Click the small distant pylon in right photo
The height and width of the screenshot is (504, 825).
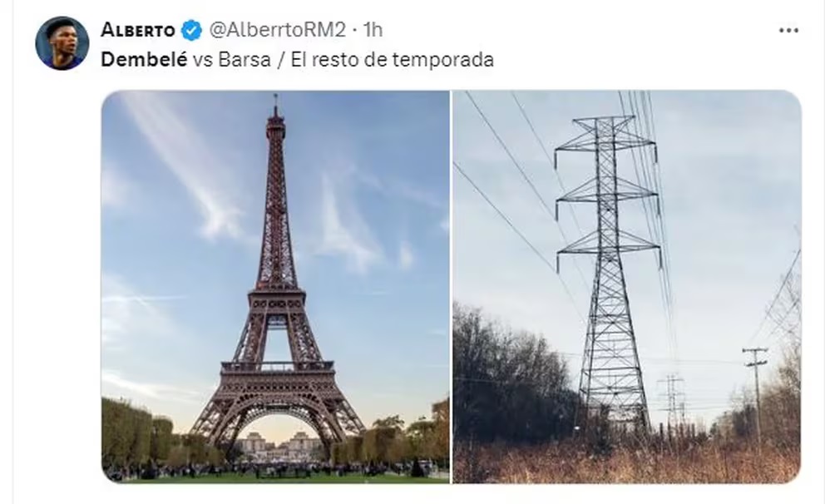click(x=672, y=400)
